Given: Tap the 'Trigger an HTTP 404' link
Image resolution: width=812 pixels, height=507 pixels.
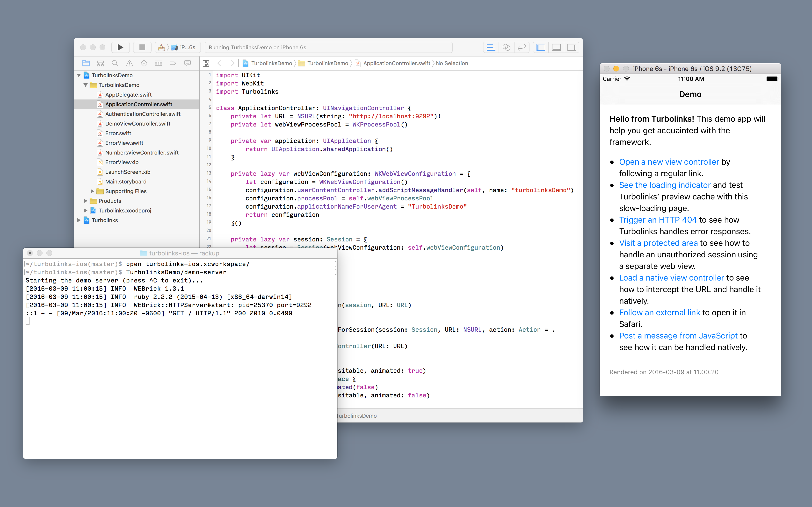Looking at the screenshot, I should coord(658,220).
